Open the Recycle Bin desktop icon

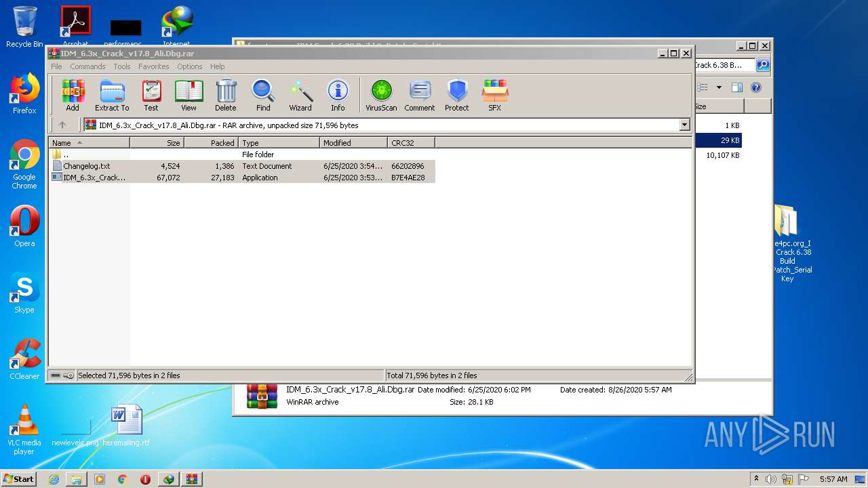tap(24, 27)
